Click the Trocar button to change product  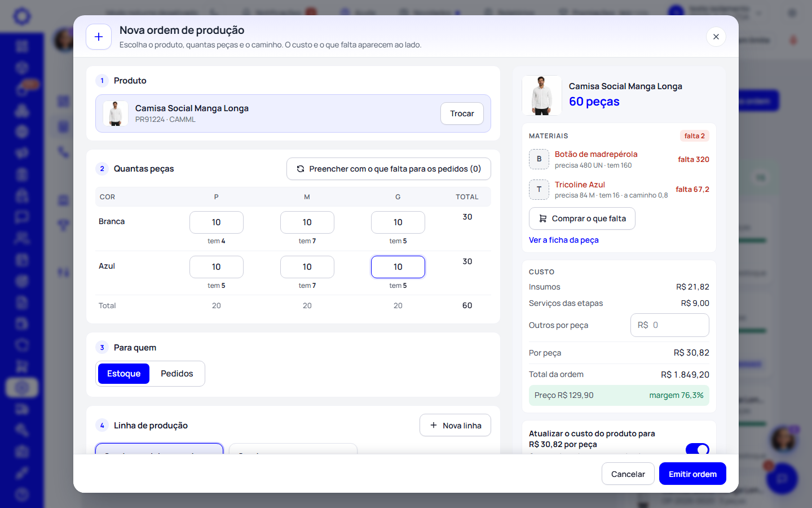tap(462, 113)
